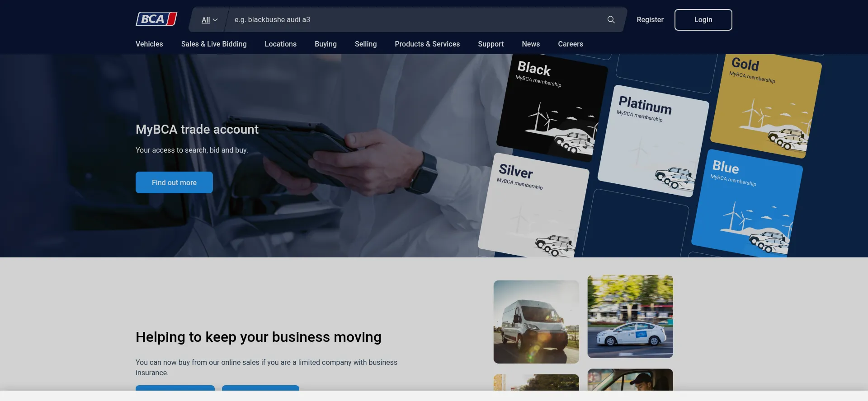Open the All category dropdown

pos(209,20)
